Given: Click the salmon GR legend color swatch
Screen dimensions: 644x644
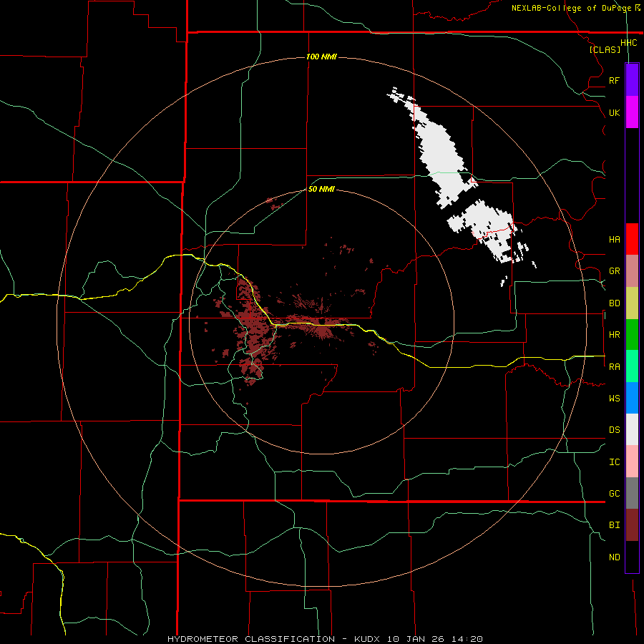Looking at the screenshot, I should [632, 271].
